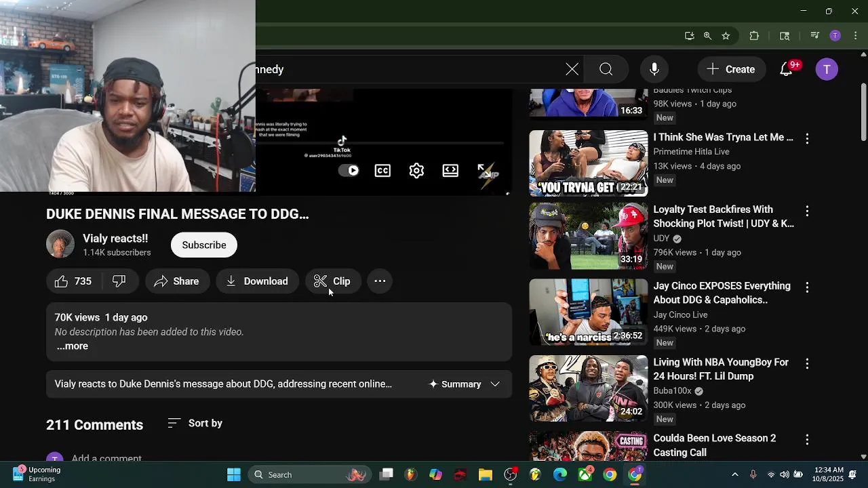Click the 211 Comments heading

[x=95, y=425]
